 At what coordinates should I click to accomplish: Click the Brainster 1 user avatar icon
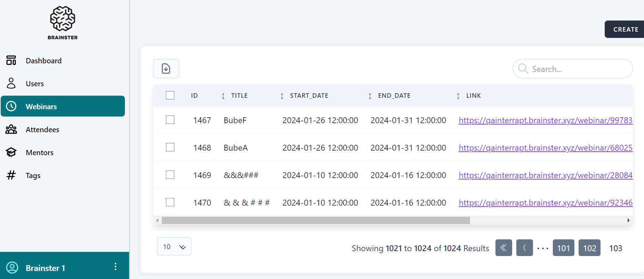(12, 268)
